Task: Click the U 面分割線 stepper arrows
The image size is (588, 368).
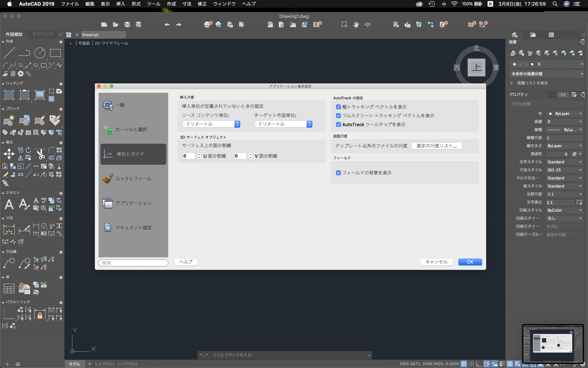Action: 199,156
